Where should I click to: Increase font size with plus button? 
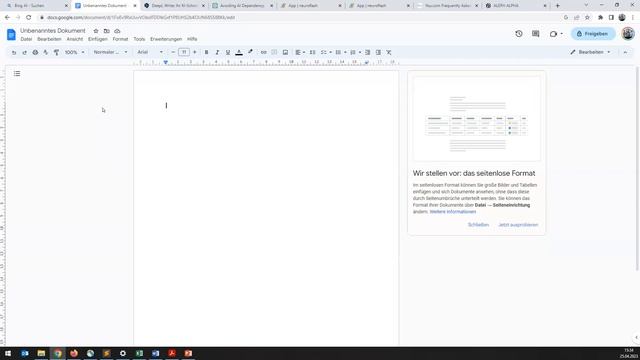[x=195, y=52]
